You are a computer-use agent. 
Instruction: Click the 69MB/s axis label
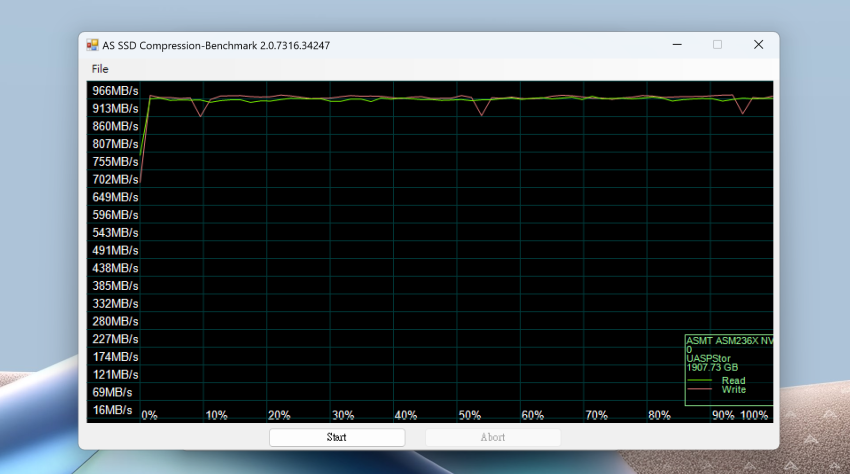[112, 392]
